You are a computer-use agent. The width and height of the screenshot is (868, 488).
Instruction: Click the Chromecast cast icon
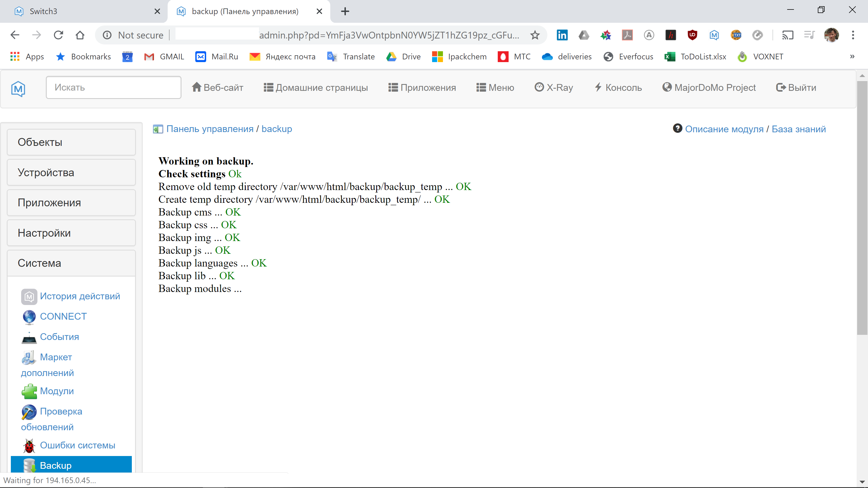(788, 35)
